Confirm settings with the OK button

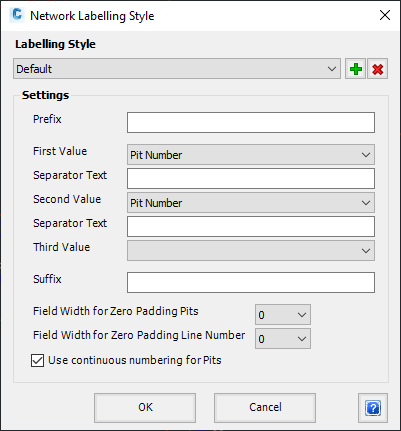pyautogui.click(x=145, y=408)
